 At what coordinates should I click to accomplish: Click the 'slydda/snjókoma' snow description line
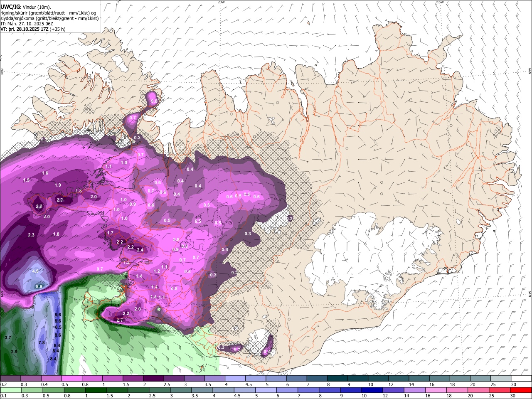click(x=49, y=18)
